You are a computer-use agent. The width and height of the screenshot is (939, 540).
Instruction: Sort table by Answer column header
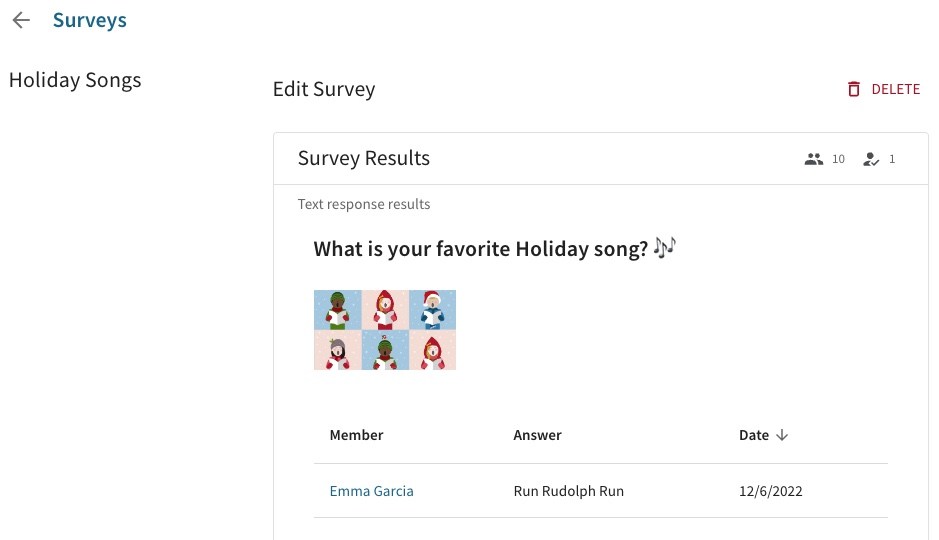pos(537,435)
